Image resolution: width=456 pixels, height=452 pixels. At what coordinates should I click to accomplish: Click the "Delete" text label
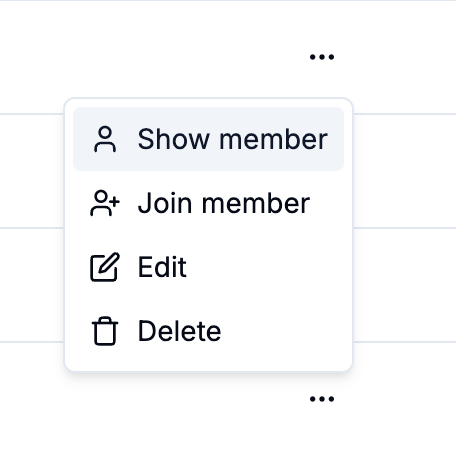click(179, 331)
